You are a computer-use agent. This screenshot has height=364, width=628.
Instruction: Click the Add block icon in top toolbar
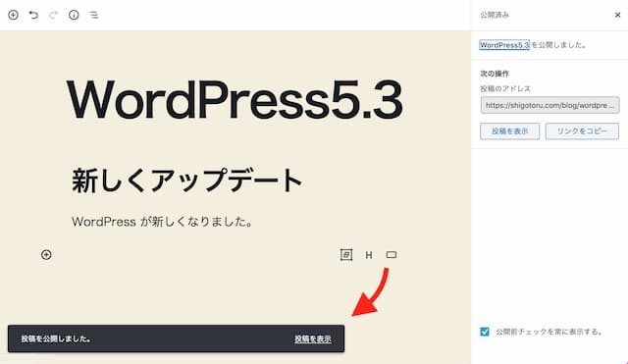[x=13, y=15]
